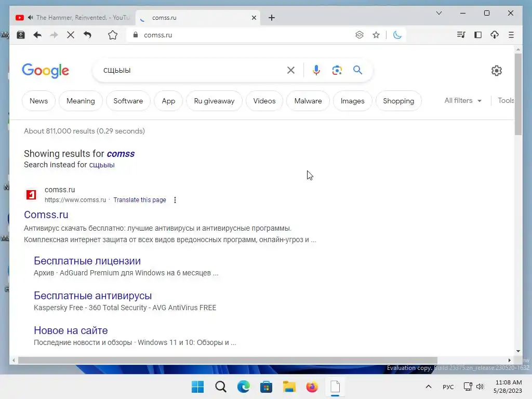Toggle the crescent moon night mode
This screenshot has height=399, width=532.
pos(397,35)
